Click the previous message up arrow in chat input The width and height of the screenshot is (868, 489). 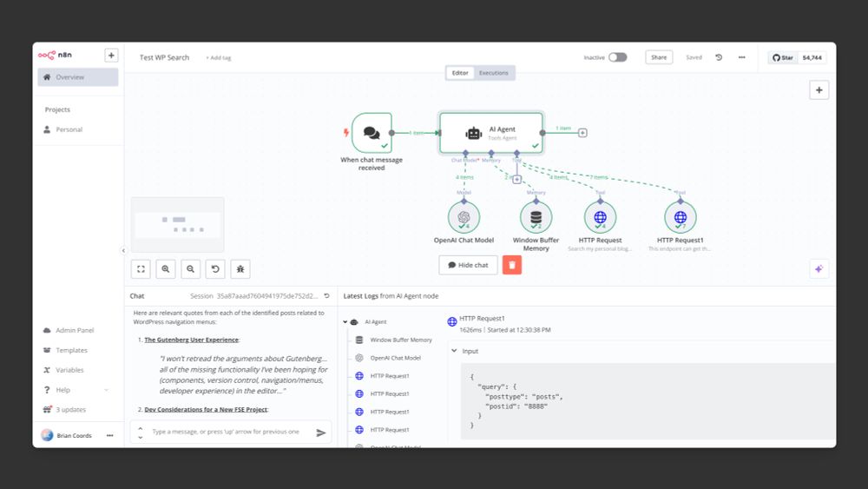pyautogui.click(x=140, y=429)
